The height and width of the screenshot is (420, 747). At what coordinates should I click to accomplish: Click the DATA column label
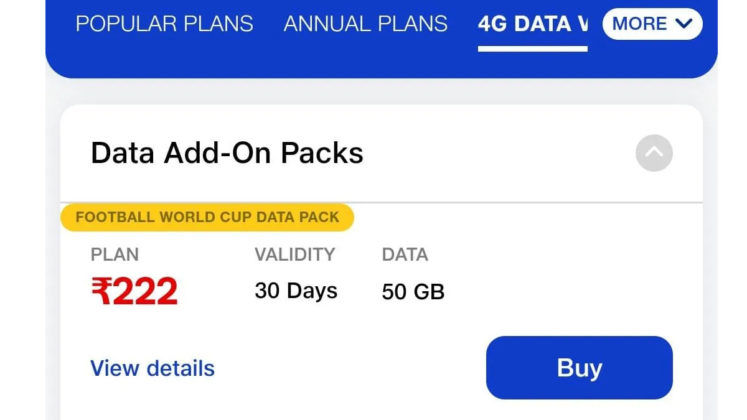point(405,255)
